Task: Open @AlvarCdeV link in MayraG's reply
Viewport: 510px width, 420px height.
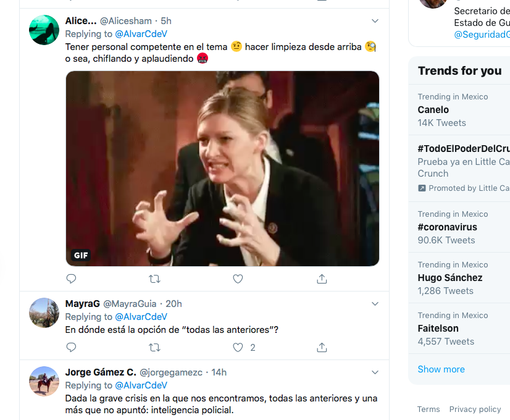Action: (x=141, y=317)
